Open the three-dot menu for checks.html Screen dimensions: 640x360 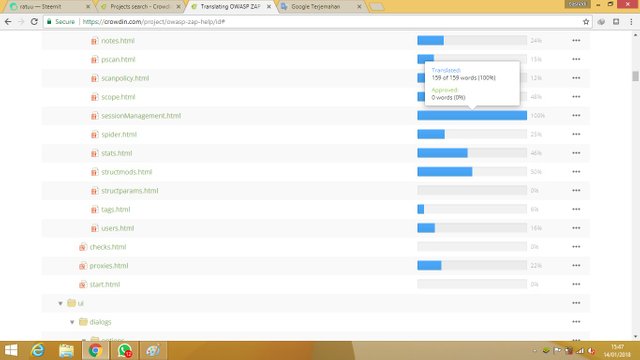coord(576,247)
